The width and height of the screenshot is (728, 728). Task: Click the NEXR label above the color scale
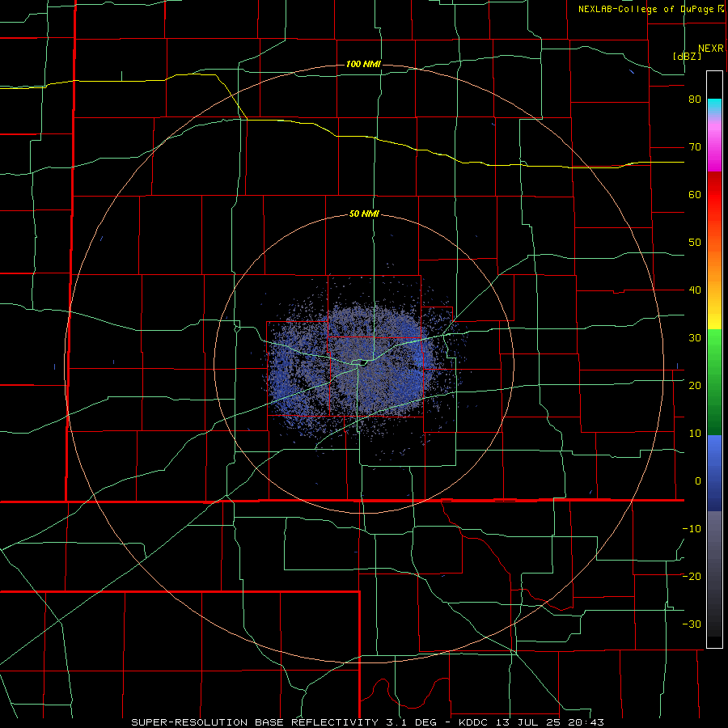711,49
